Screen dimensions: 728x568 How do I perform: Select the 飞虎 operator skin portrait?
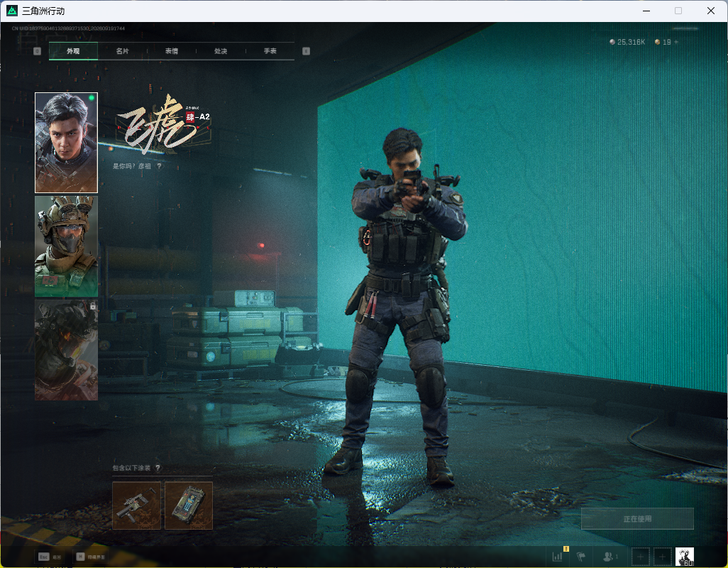67,143
